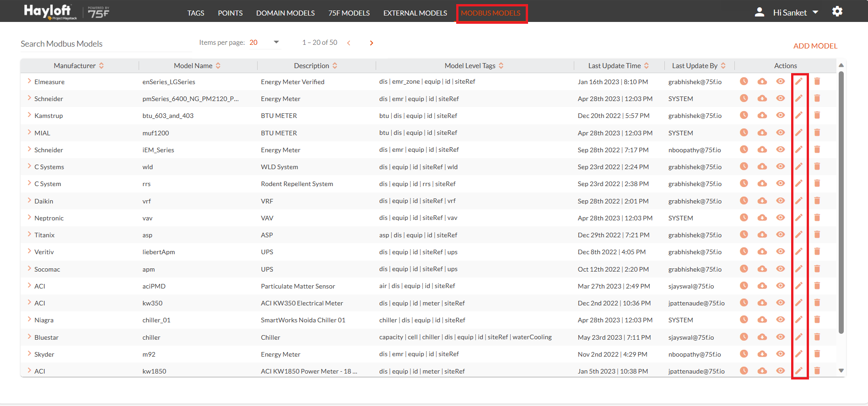Open the history clock icon for kw350
Image resolution: width=868 pixels, height=406 pixels.
[x=744, y=303]
